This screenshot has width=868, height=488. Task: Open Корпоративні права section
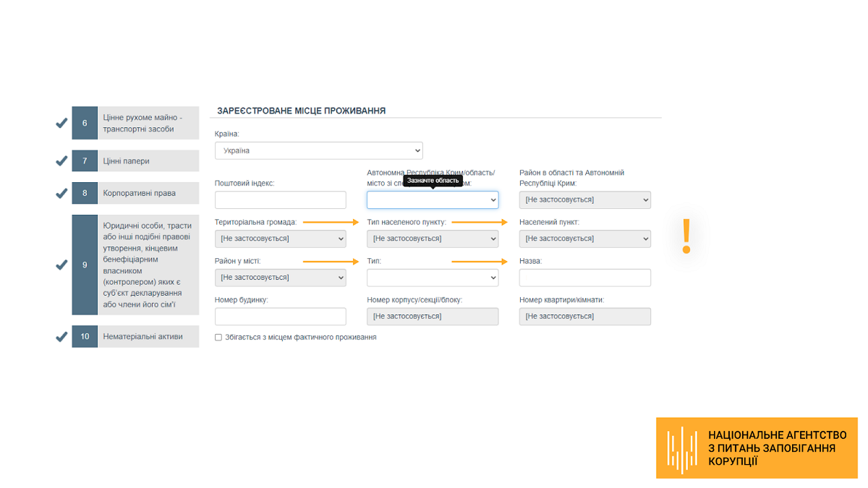pyautogui.click(x=148, y=193)
